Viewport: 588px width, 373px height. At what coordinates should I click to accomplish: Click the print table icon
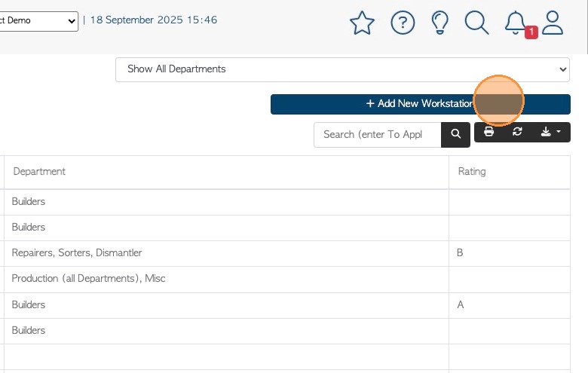coord(488,133)
